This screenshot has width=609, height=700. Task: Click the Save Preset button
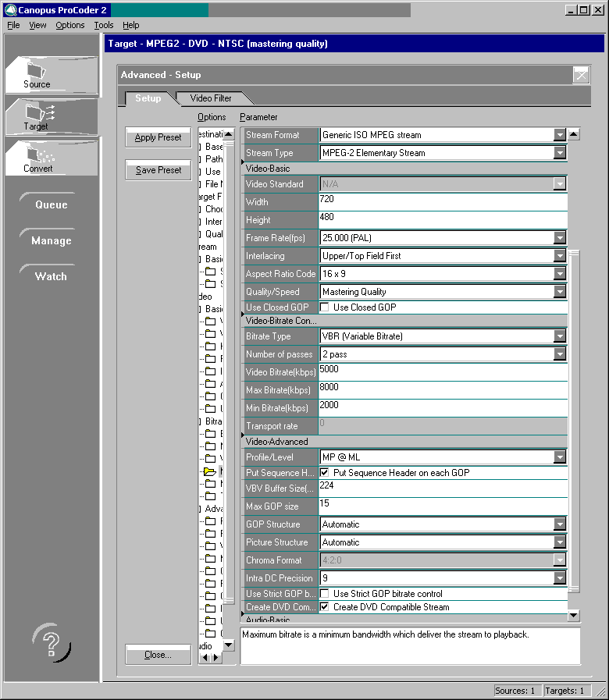click(158, 170)
